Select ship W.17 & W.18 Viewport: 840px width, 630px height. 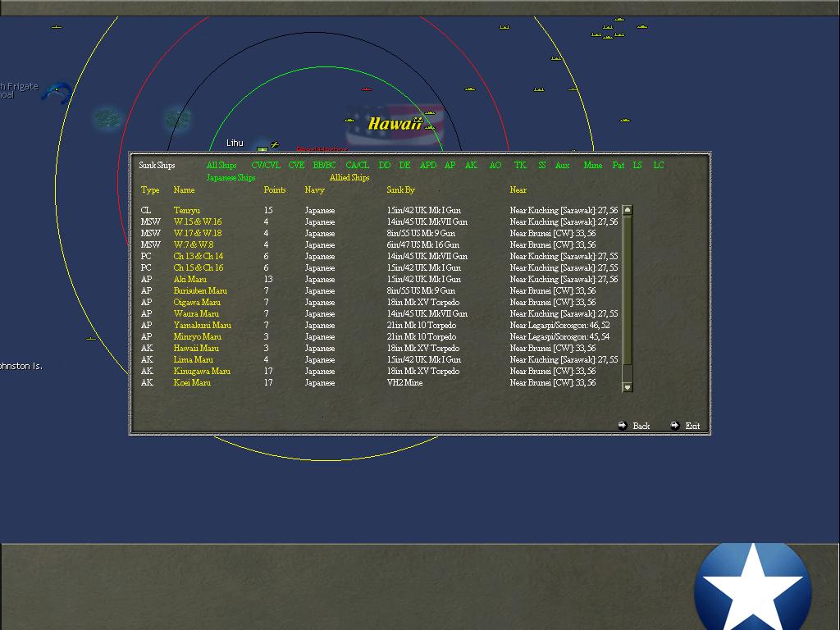[197, 233]
